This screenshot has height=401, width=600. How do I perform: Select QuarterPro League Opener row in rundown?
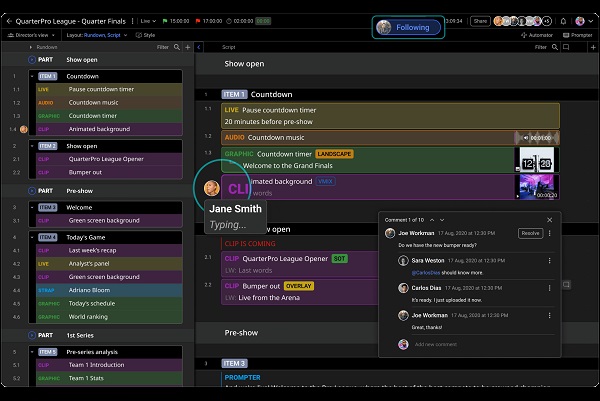109,159
